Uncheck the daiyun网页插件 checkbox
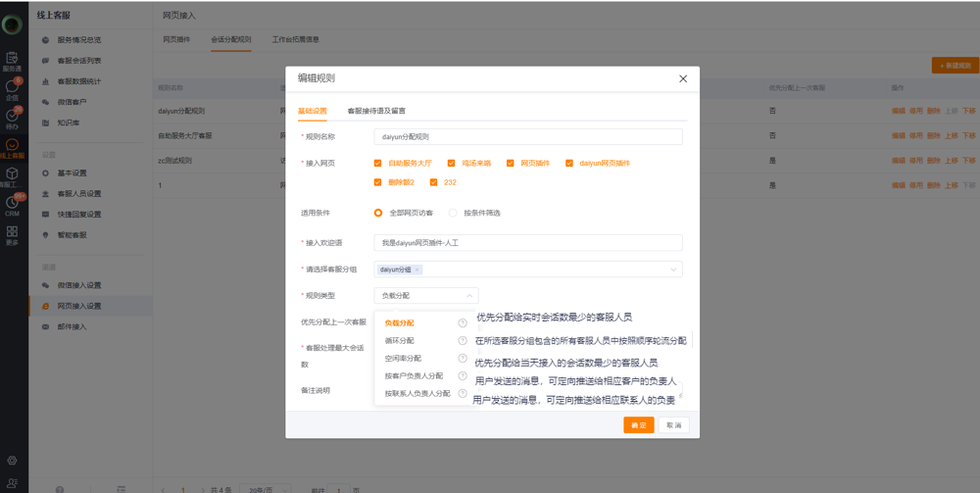 tap(569, 163)
